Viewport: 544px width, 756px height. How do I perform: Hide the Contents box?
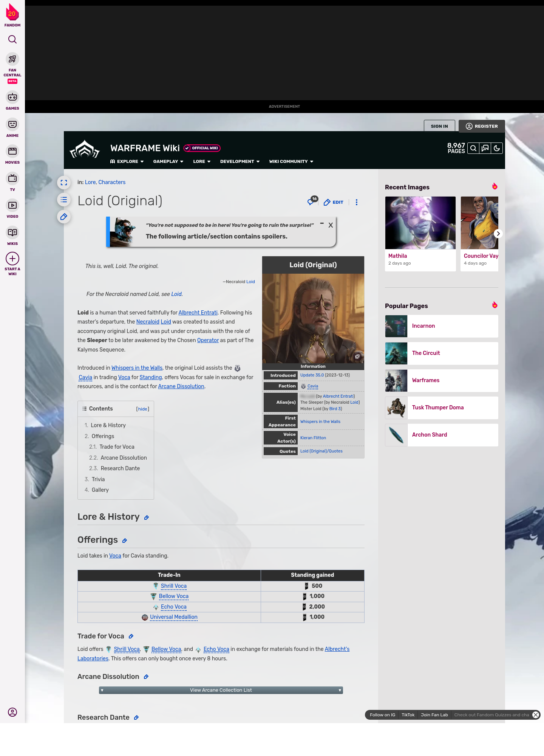point(143,409)
